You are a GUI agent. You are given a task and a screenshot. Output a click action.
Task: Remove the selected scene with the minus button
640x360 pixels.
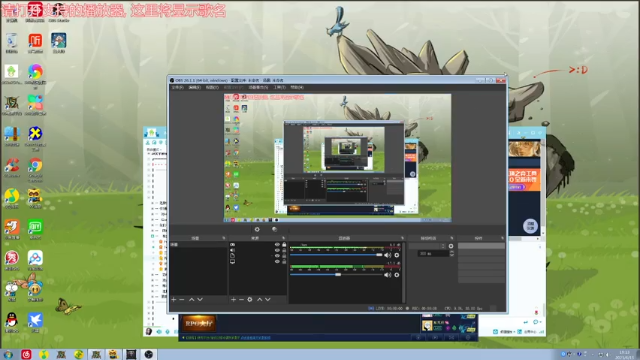pyautogui.click(x=182, y=300)
